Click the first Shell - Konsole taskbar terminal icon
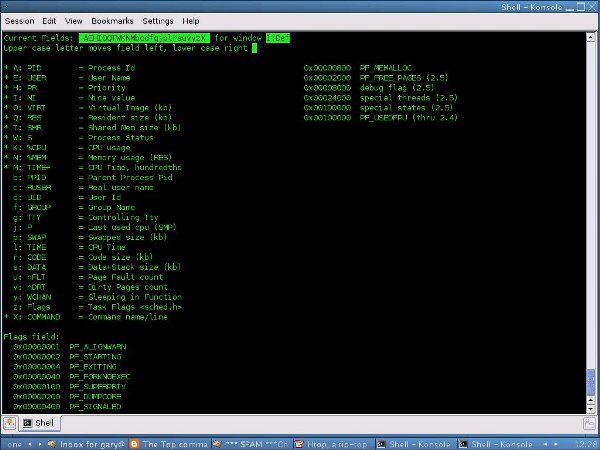The height and width of the screenshot is (450, 600). [381, 444]
